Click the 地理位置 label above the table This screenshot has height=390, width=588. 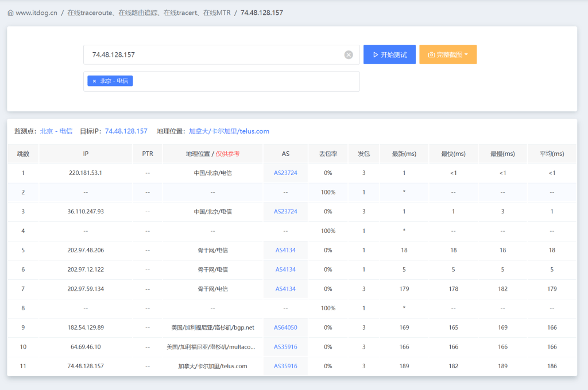coord(171,131)
